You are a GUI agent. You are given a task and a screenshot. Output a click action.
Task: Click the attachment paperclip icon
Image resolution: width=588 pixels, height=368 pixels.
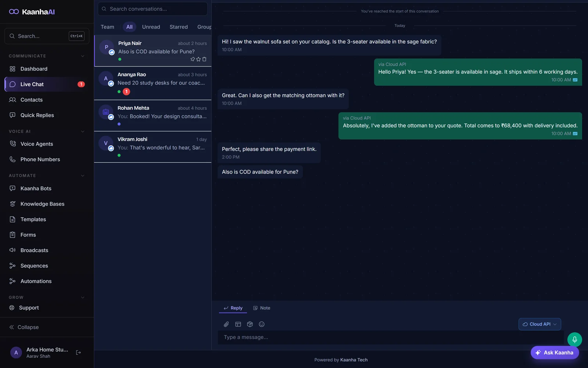coord(226,324)
